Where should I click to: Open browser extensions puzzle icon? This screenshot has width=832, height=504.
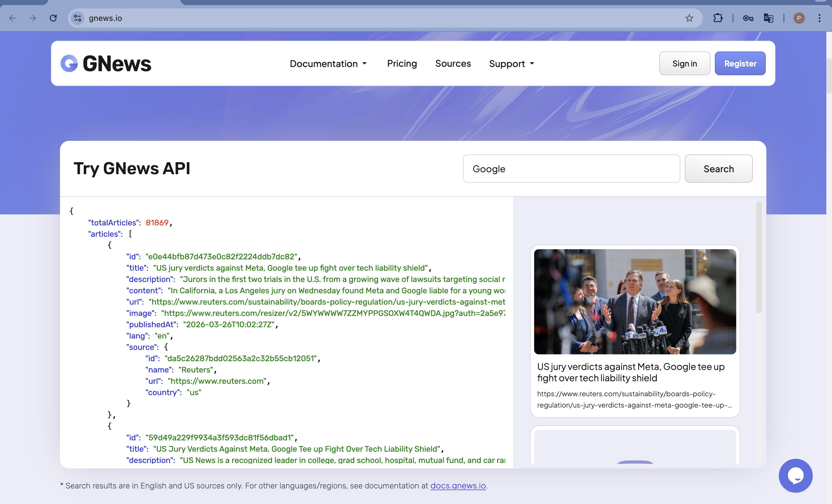(x=719, y=18)
